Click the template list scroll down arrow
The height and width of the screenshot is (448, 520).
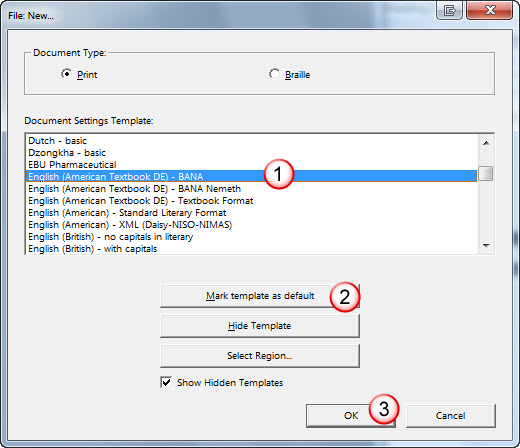(x=486, y=246)
